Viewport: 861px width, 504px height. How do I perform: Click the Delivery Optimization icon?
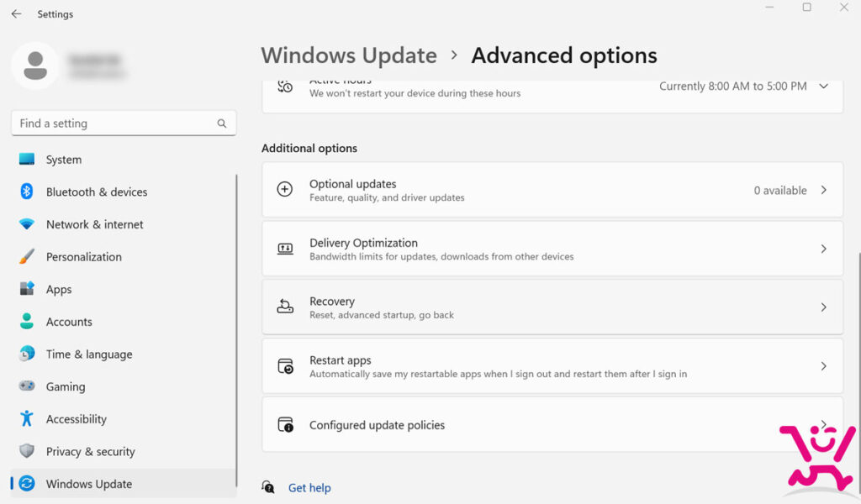(x=285, y=249)
